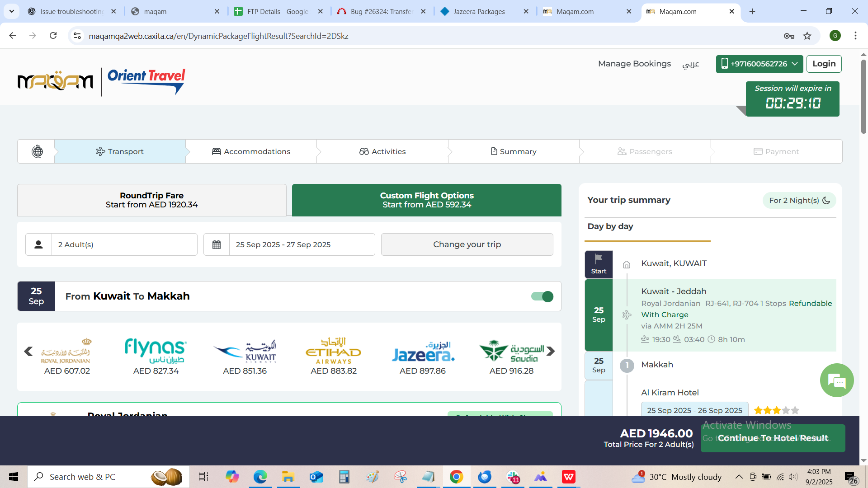Select the RoundTrip Fare tab

[x=151, y=200]
